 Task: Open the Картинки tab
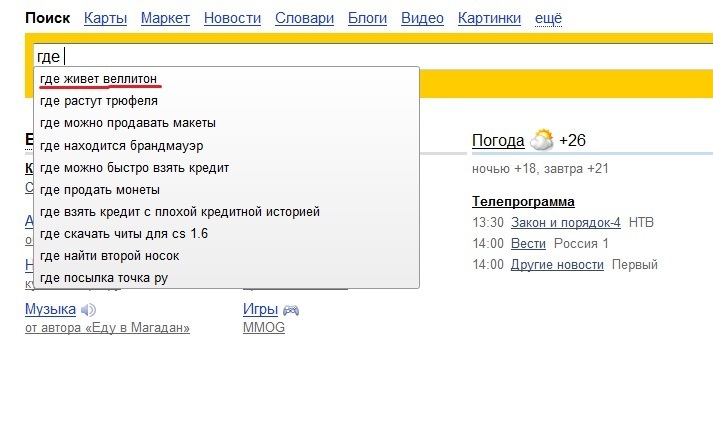click(x=489, y=18)
